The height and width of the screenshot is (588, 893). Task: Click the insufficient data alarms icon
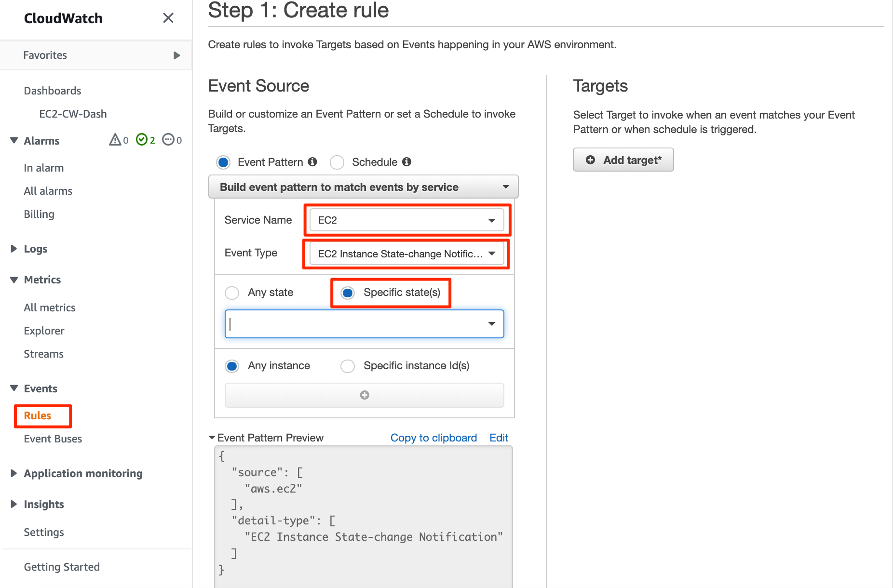168,140
